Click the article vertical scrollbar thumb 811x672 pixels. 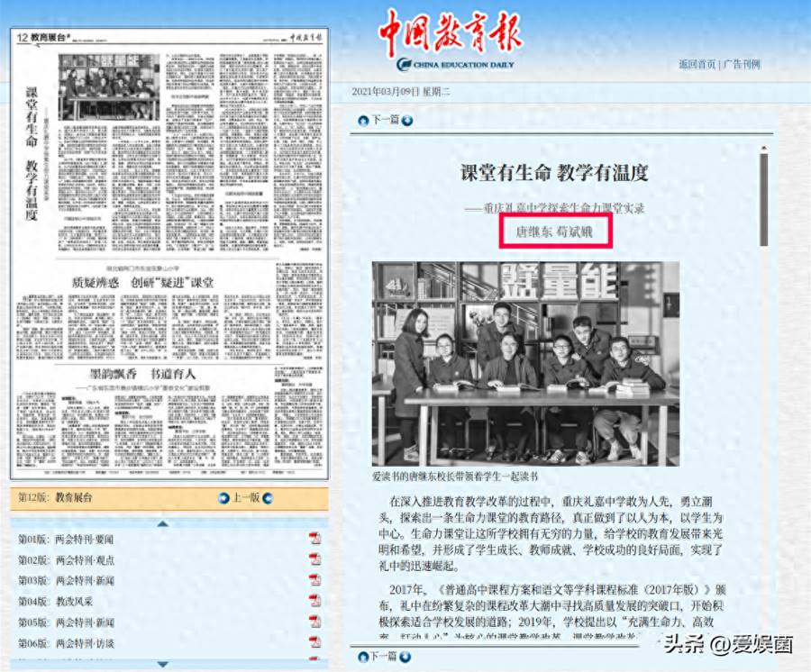(763, 200)
